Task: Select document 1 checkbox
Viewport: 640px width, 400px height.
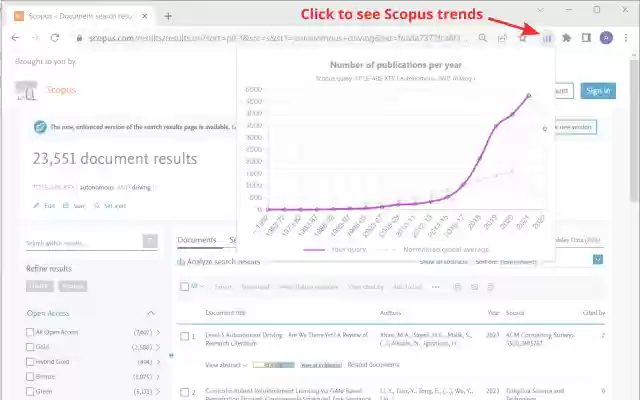Action: pyautogui.click(x=184, y=336)
